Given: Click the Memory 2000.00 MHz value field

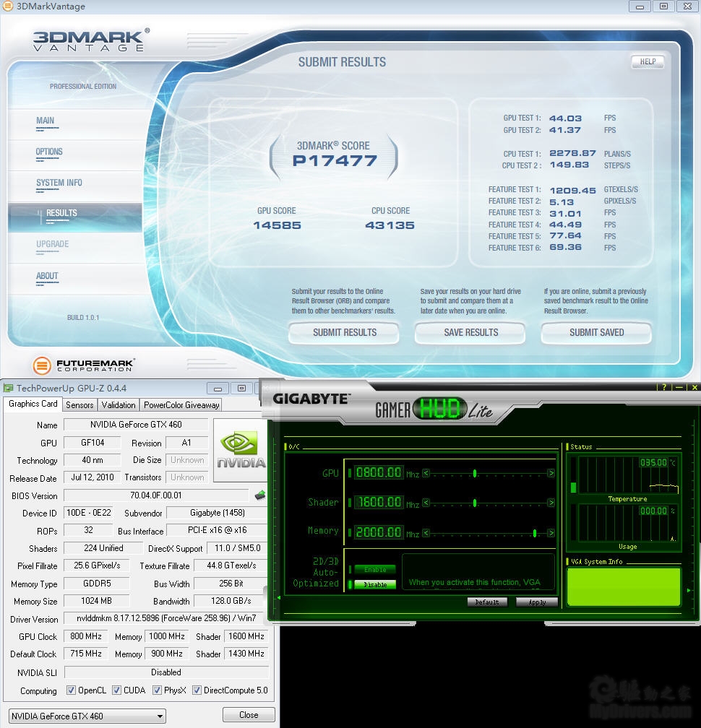Looking at the screenshot, I should pyautogui.click(x=378, y=532).
